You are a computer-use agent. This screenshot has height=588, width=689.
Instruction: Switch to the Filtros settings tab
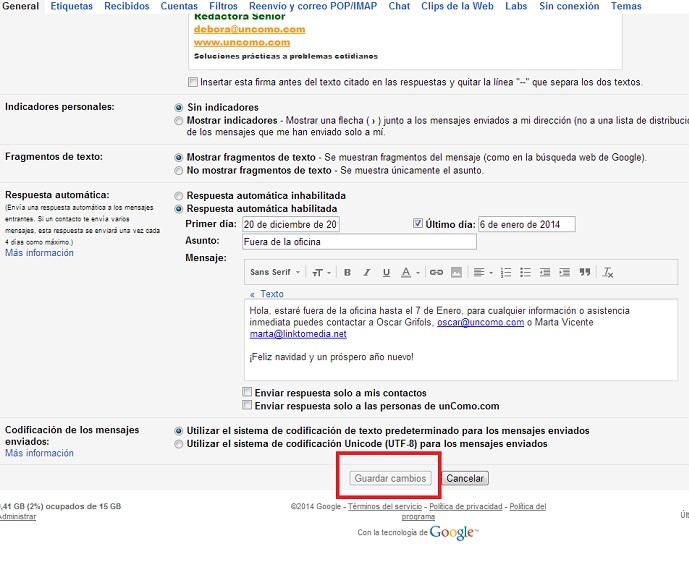[x=223, y=6]
